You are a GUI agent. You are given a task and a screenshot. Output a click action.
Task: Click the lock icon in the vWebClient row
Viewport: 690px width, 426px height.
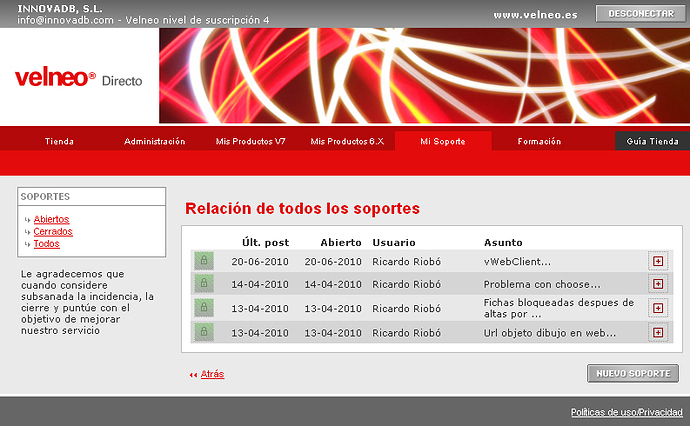[x=204, y=261]
